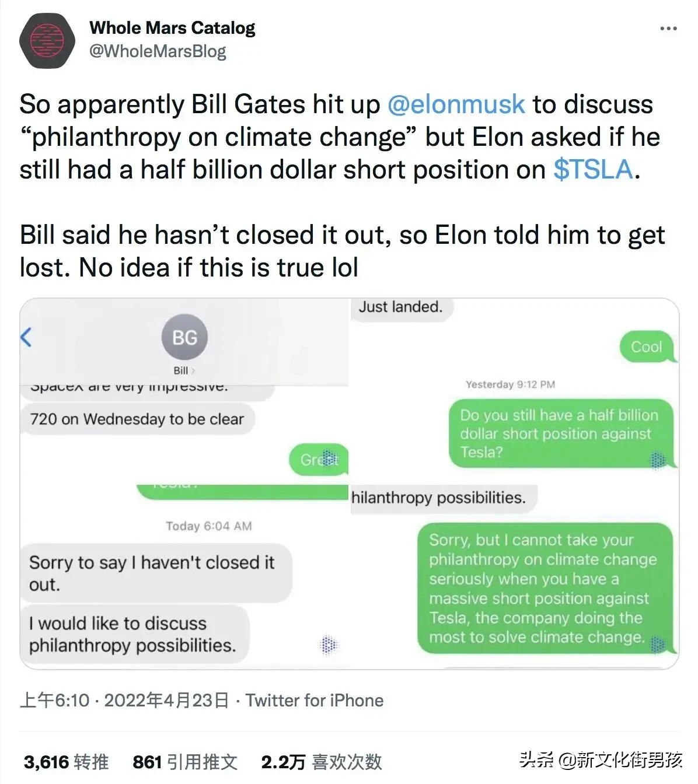Image resolution: width=698 pixels, height=784 pixels.
Task: View the 861 quote tweets
Action: coord(185,762)
